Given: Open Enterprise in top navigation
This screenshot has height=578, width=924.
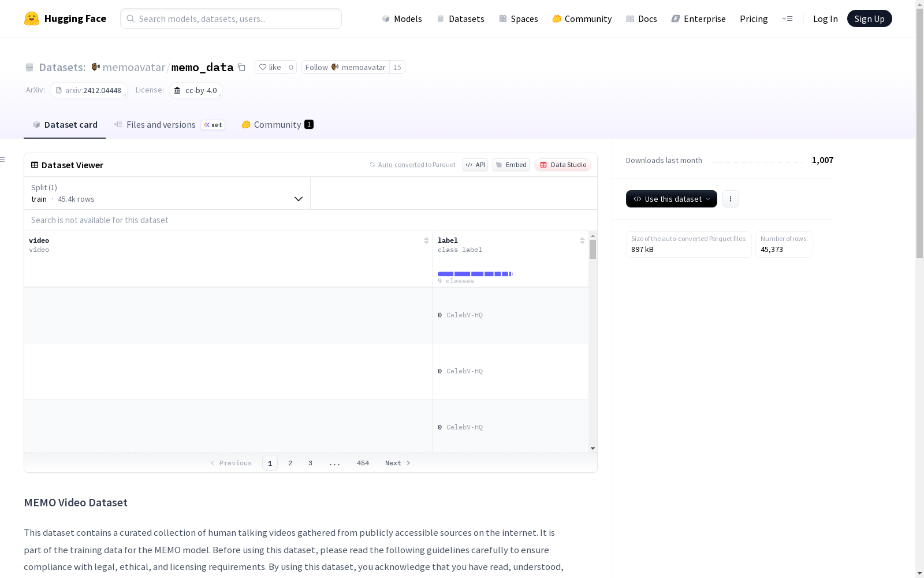Looking at the screenshot, I should pyautogui.click(x=698, y=18).
